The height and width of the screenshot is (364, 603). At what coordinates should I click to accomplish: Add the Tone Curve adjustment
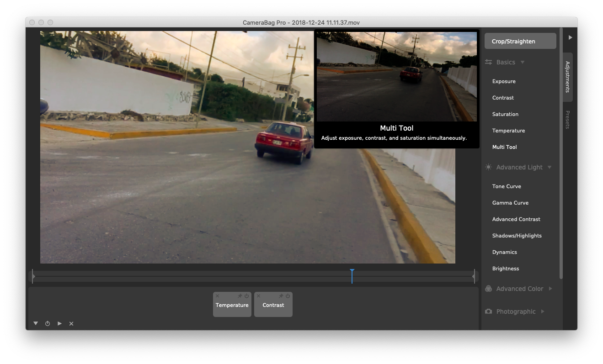507,186
